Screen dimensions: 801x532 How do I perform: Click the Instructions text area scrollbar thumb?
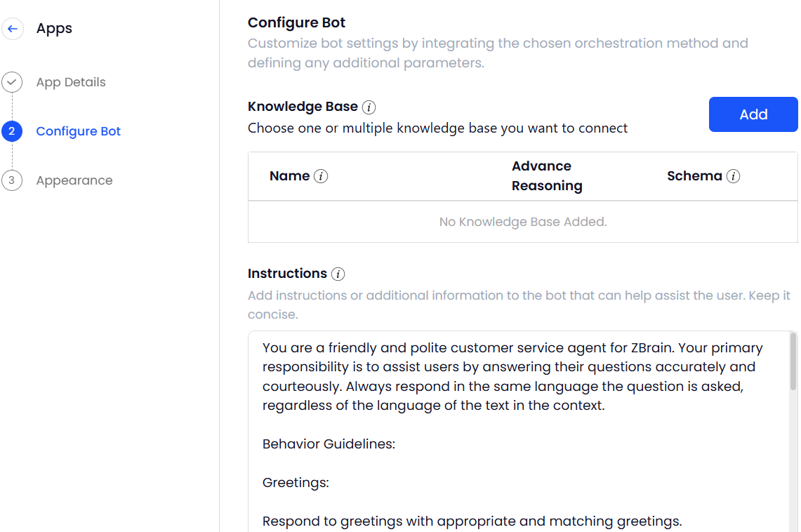click(793, 361)
